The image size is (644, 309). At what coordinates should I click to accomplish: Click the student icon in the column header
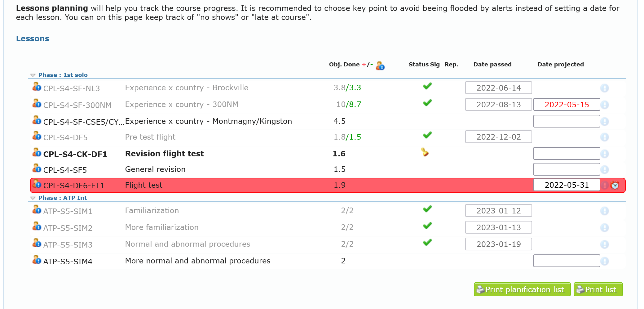click(380, 66)
